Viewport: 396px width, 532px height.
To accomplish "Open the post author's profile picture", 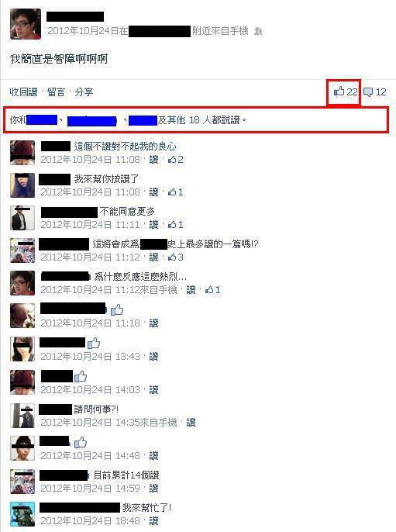I will [26, 24].
